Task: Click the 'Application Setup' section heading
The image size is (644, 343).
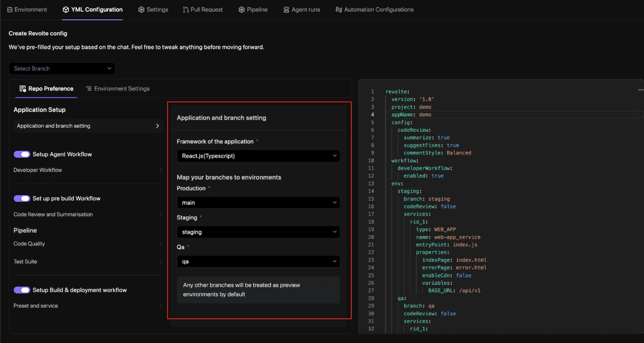Action: click(39, 109)
